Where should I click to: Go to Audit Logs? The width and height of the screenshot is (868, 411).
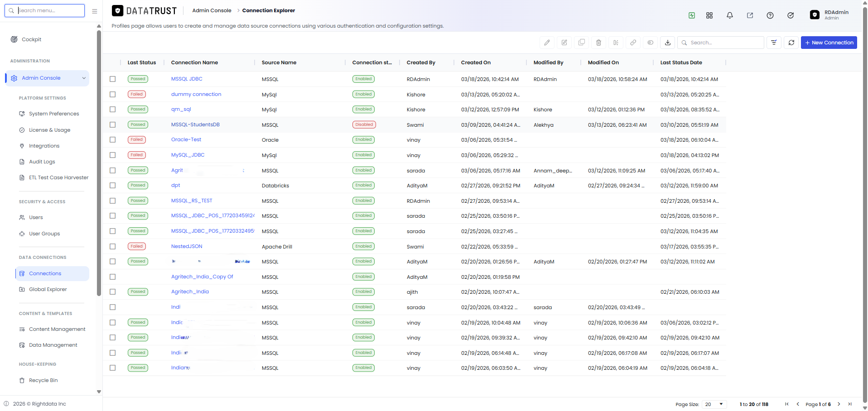pos(42,162)
